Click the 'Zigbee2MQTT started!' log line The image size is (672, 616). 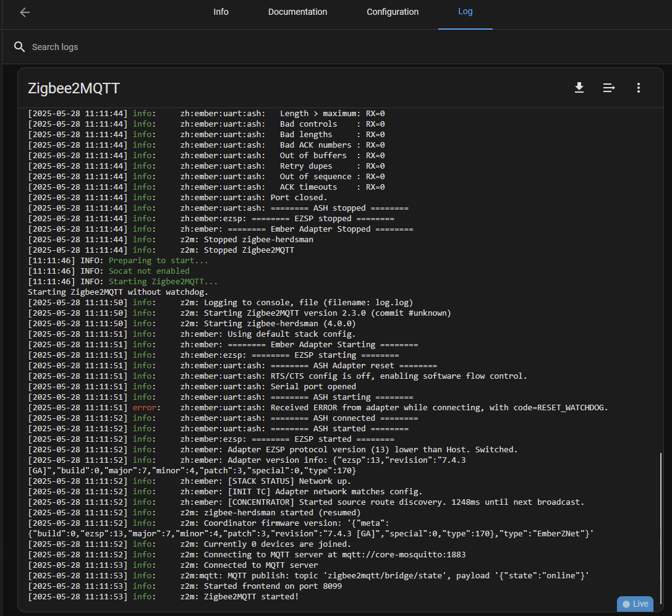point(163,596)
